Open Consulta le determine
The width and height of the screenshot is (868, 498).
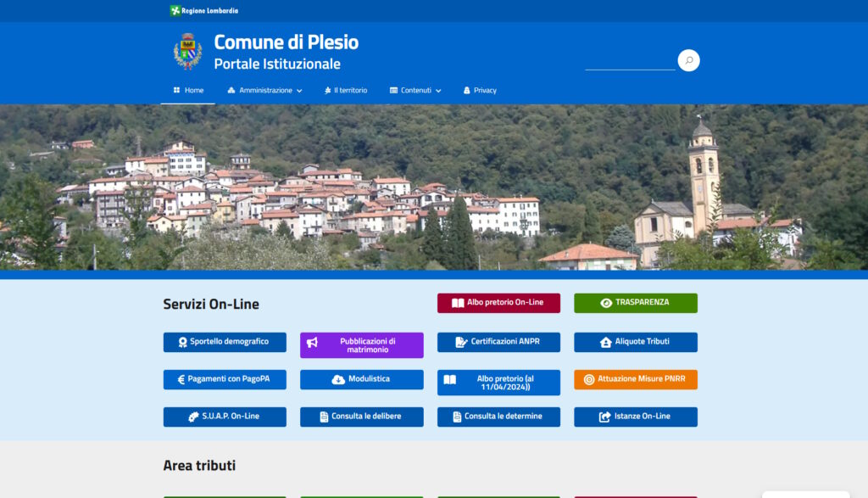pos(498,417)
